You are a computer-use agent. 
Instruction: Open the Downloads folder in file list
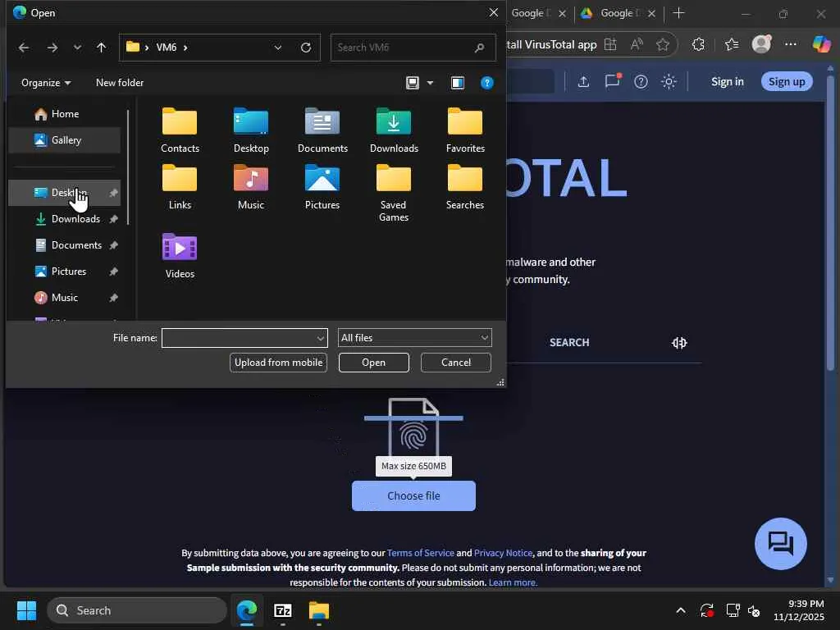tap(394, 130)
